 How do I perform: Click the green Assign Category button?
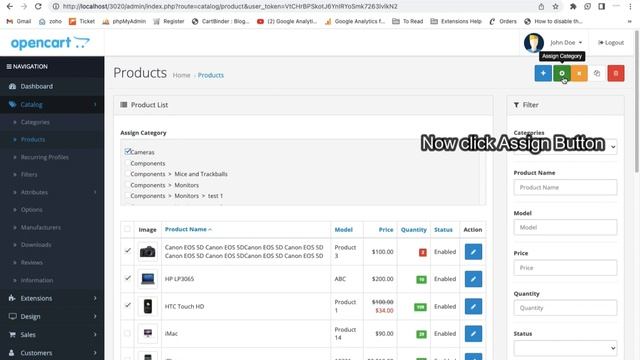tap(562, 73)
